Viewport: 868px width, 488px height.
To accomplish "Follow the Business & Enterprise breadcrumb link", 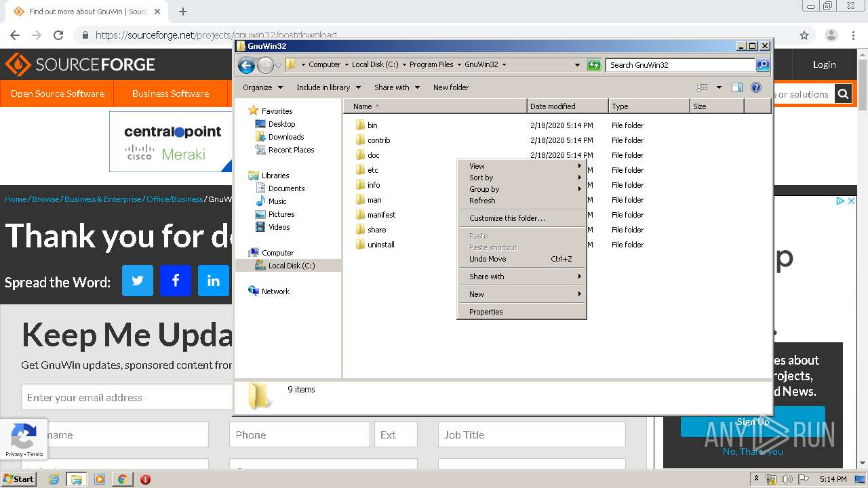I will pos(103,199).
